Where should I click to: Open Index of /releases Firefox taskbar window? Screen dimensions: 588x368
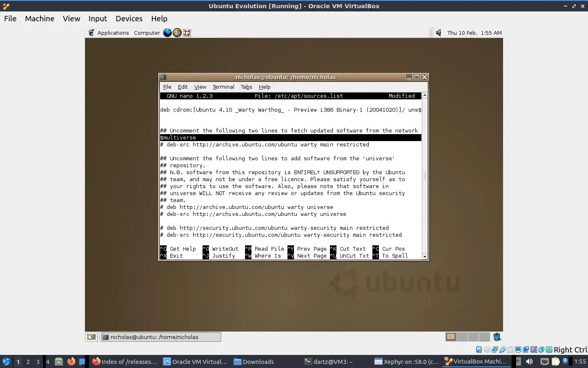coord(125,361)
